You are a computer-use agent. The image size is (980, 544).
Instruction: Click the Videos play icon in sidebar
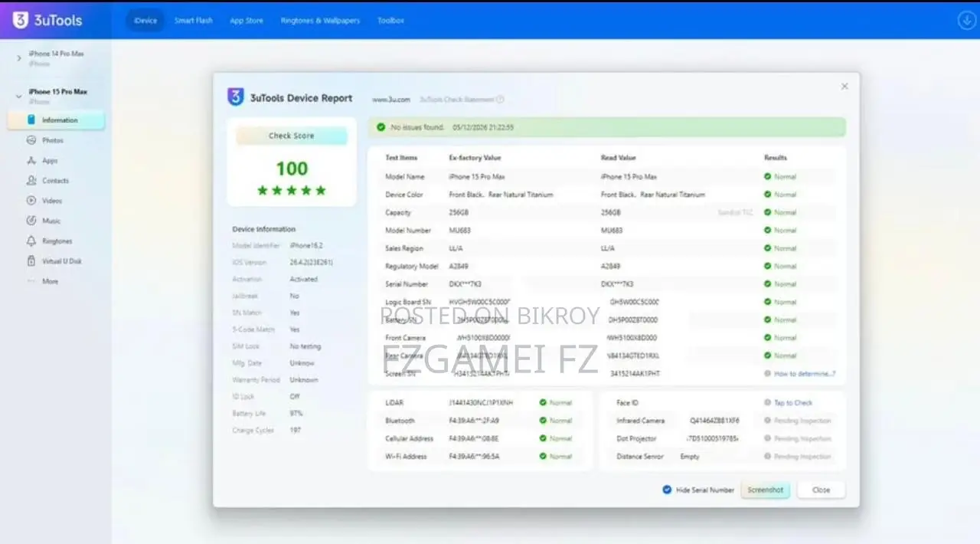[31, 201]
